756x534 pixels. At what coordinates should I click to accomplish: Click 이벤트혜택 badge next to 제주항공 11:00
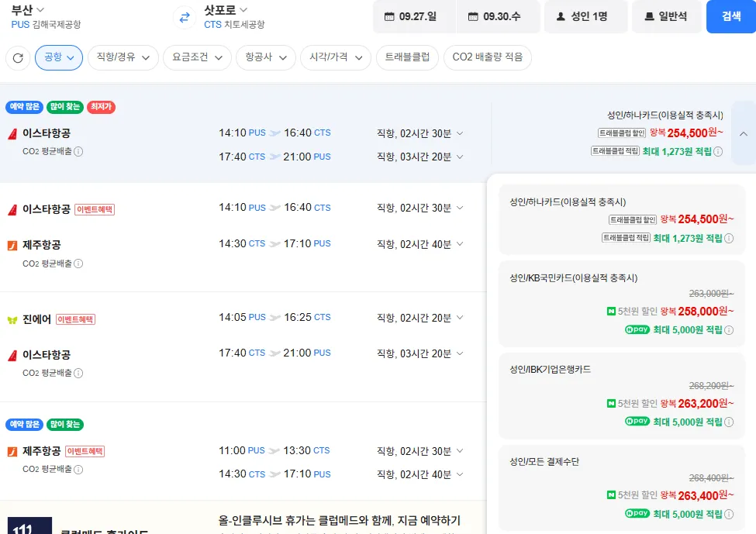coord(85,451)
